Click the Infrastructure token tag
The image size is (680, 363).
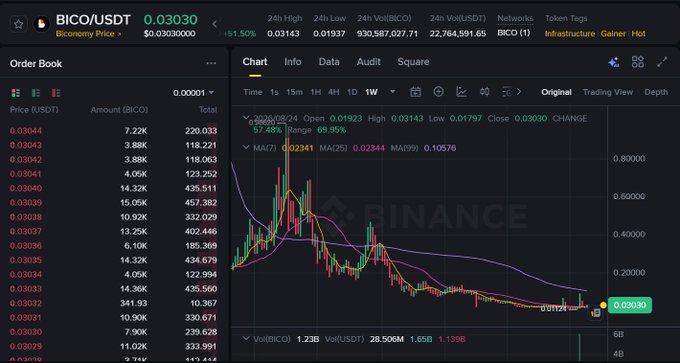click(570, 34)
